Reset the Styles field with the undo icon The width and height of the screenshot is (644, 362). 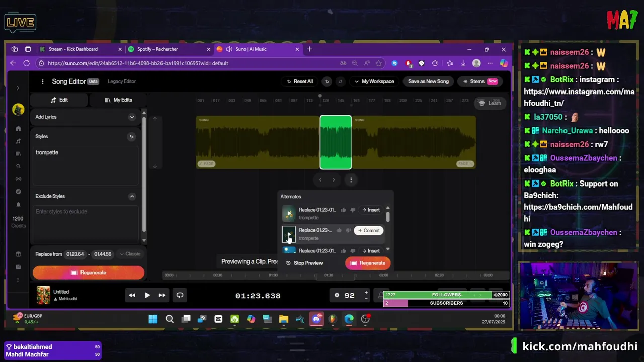[x=131, y=136]
